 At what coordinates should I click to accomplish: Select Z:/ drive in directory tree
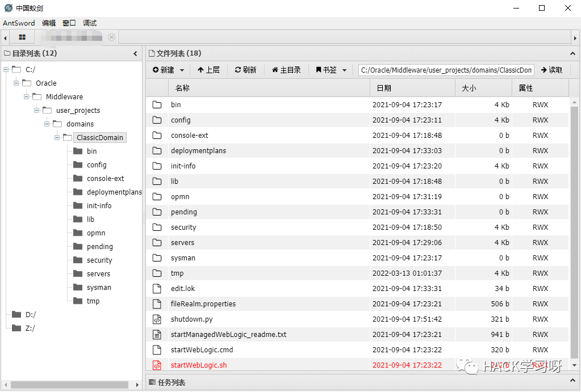(30, 328)
